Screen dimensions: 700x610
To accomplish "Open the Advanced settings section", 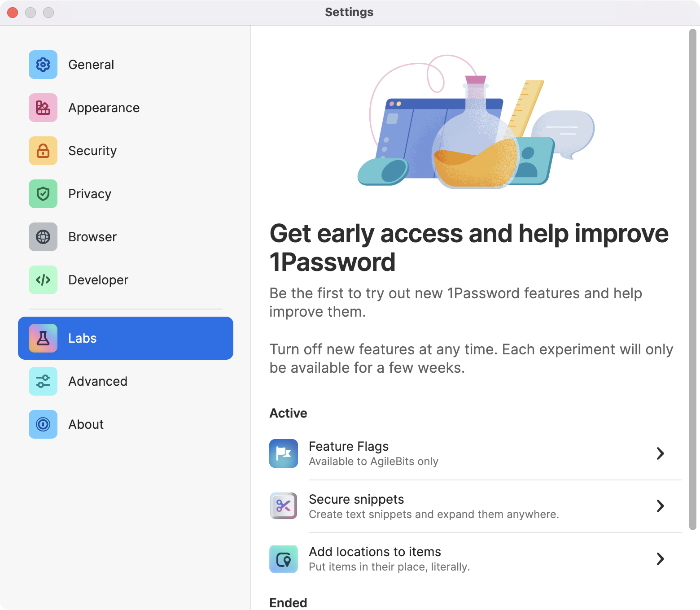I will [x=126, y=381].
